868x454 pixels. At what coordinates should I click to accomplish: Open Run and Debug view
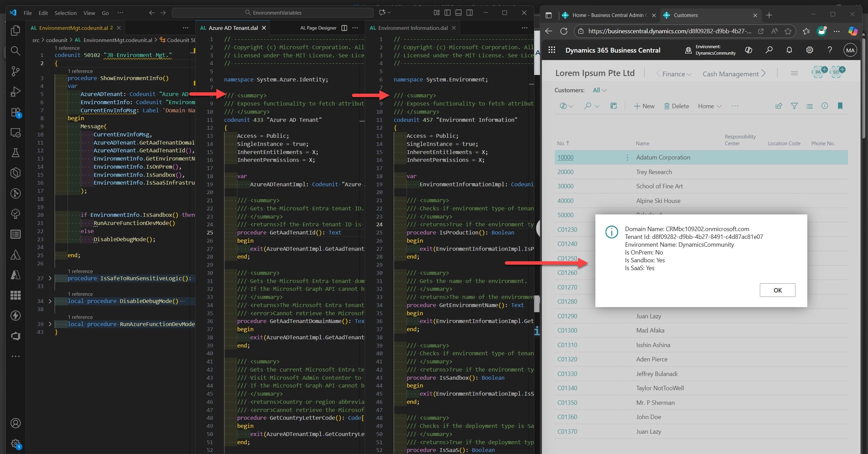(15, 92)
